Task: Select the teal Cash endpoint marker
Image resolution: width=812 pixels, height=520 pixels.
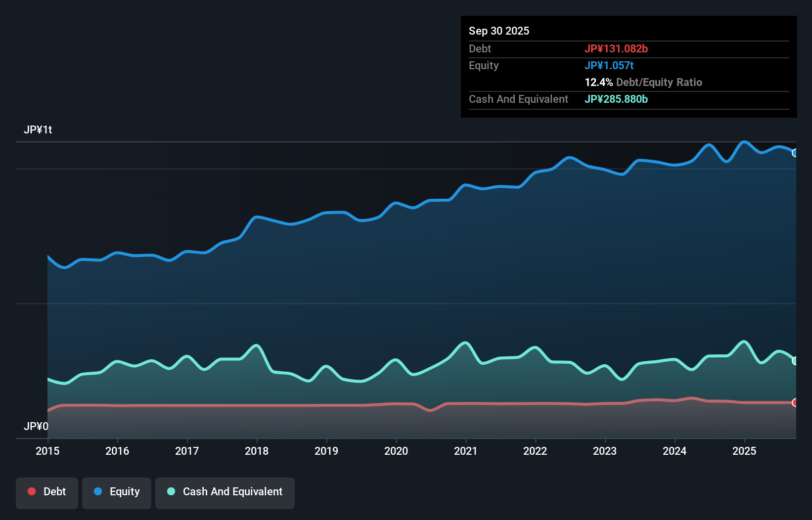Action: [795, 361]
